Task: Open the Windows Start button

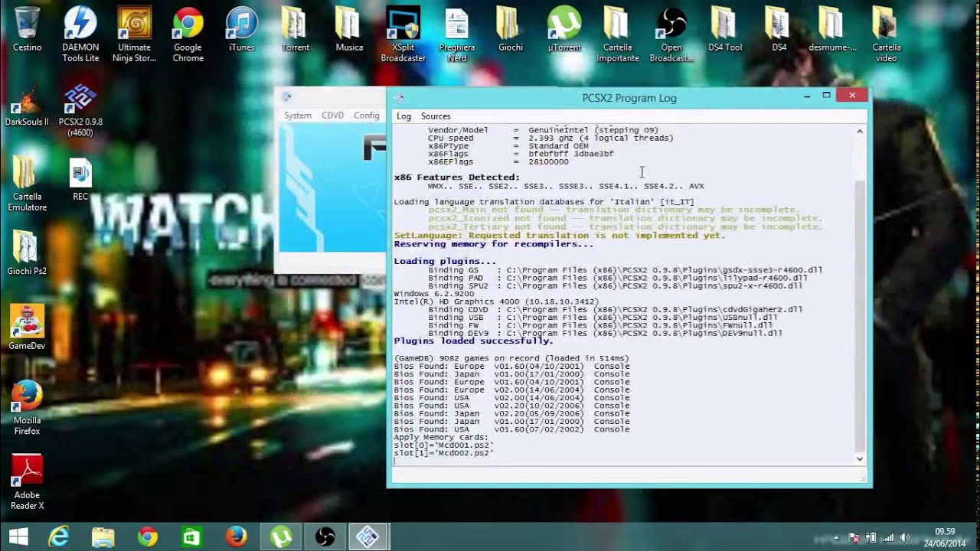Action: 18,536
